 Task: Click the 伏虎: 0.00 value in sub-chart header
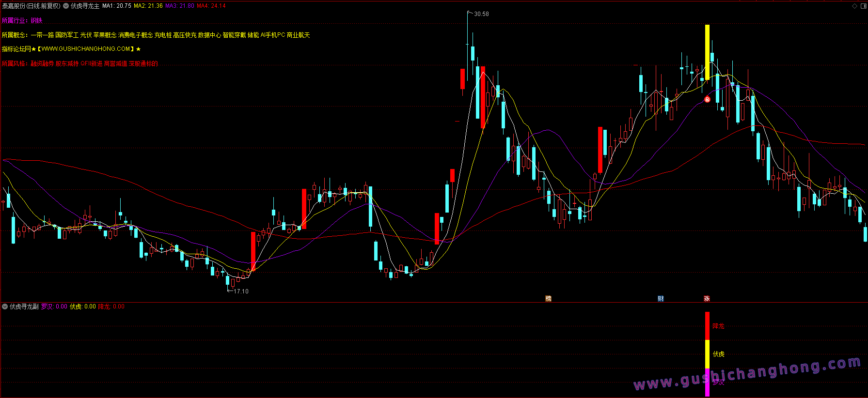coord(83,306)
